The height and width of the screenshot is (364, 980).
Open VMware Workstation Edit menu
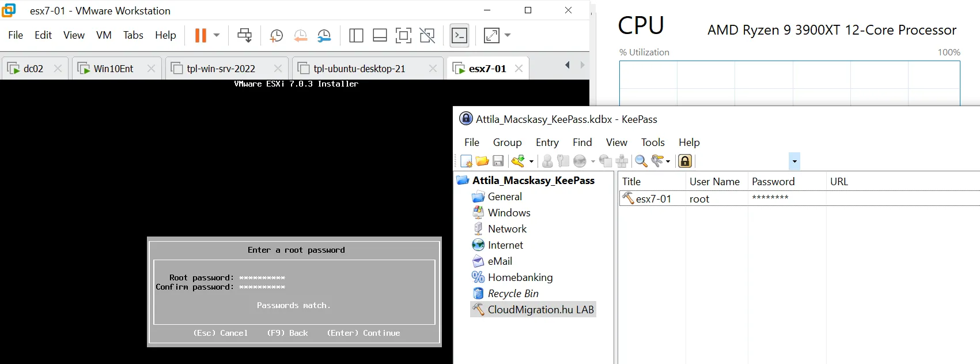coord(43,35)
